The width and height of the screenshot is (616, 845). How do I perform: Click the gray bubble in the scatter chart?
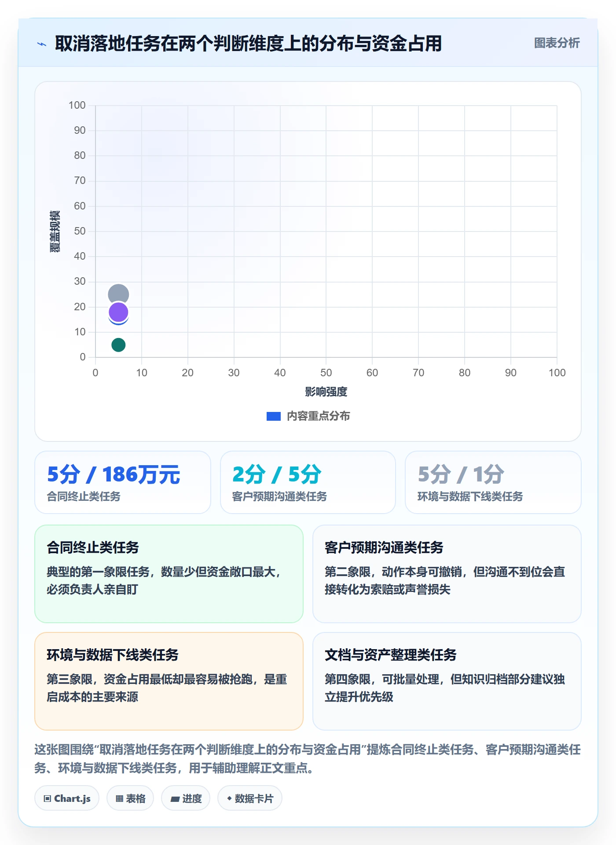coord(118,294)
